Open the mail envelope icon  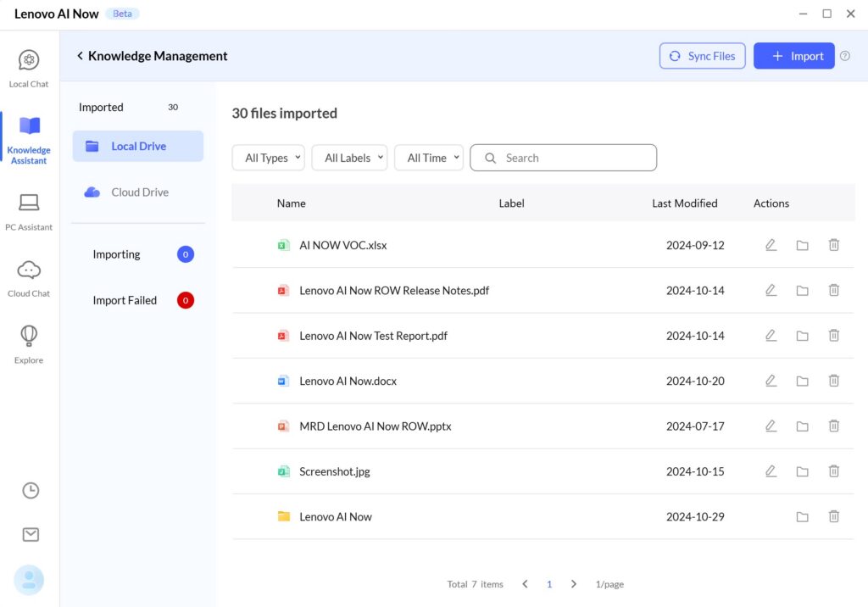tap(31, 534)
